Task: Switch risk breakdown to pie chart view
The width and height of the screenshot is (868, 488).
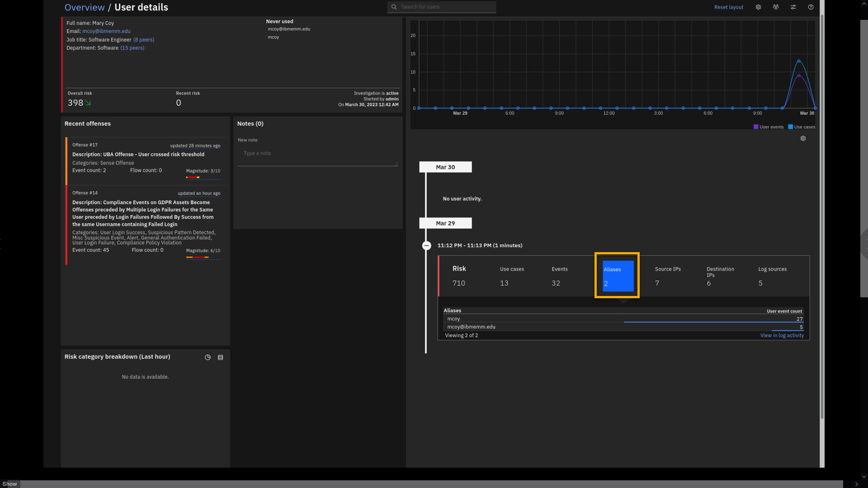Action: [x=208, y=357]
